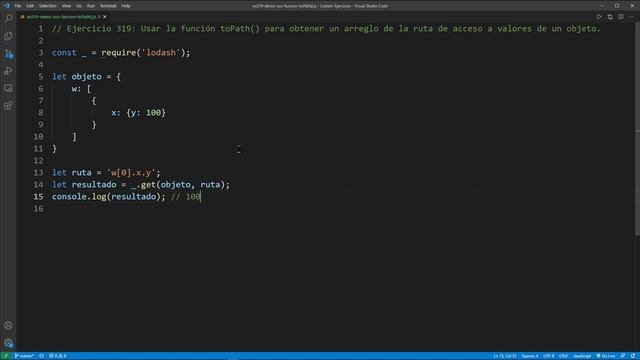
Task: Open the Search view in activity bar
Action: coord(8,19)
